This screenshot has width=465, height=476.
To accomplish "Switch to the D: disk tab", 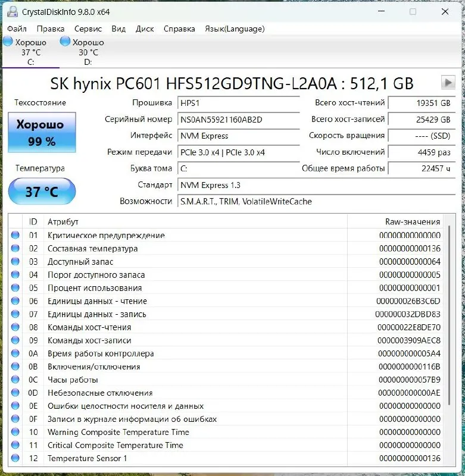I will click(x=88, y=52).
